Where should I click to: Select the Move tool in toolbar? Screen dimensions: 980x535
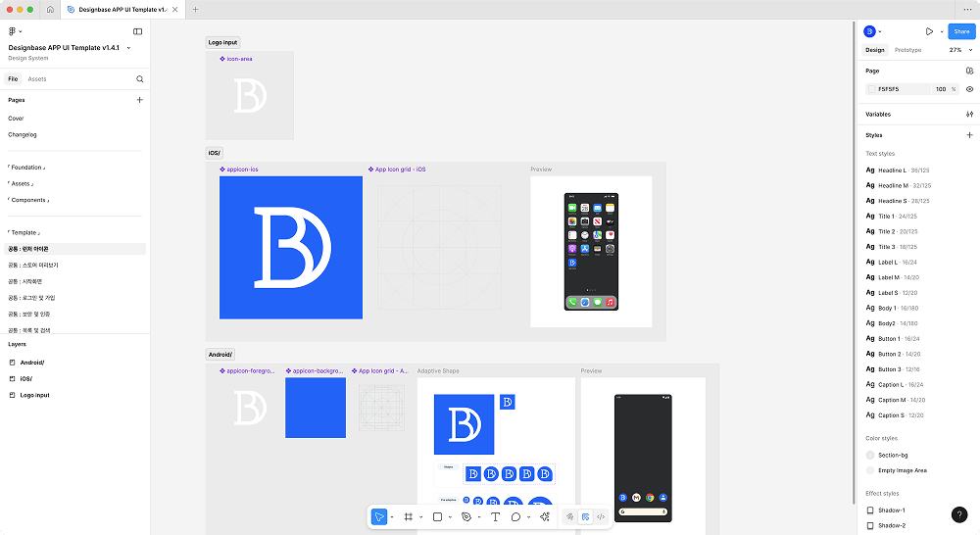pyautogui.click(x=379, y=516)
